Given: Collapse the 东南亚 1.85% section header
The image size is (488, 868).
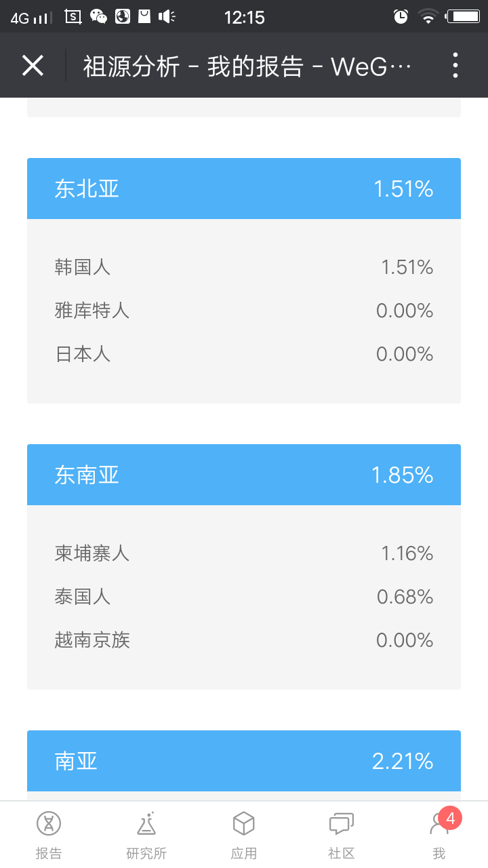Looking at the screenshot, I should tap(244, 475).
